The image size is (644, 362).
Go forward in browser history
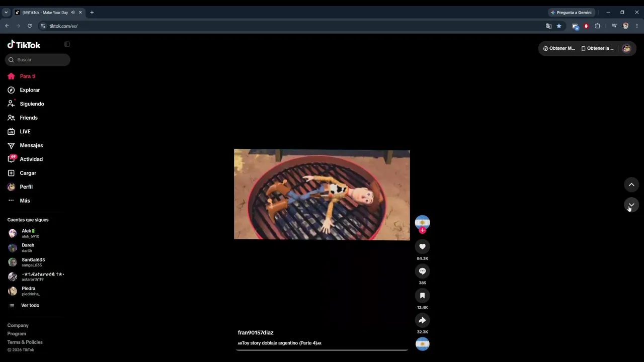click(x=19, y=26)
